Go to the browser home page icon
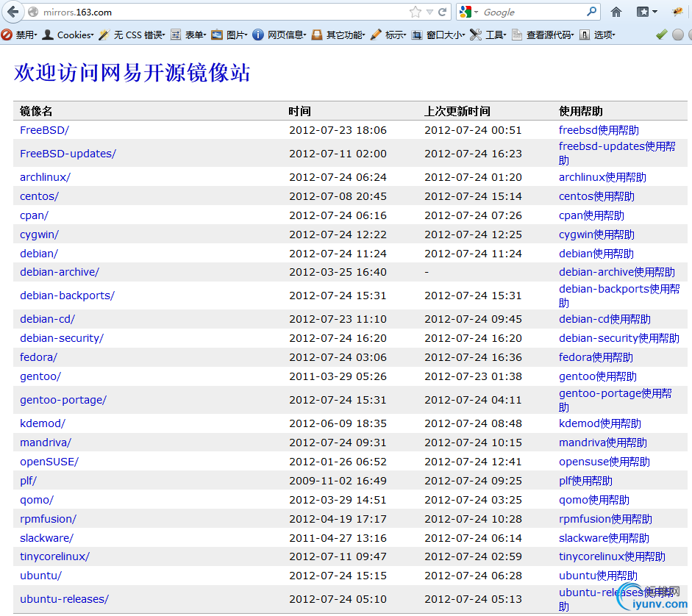The height and width of the screenshot is (616, 692). [x=616, y=12]
